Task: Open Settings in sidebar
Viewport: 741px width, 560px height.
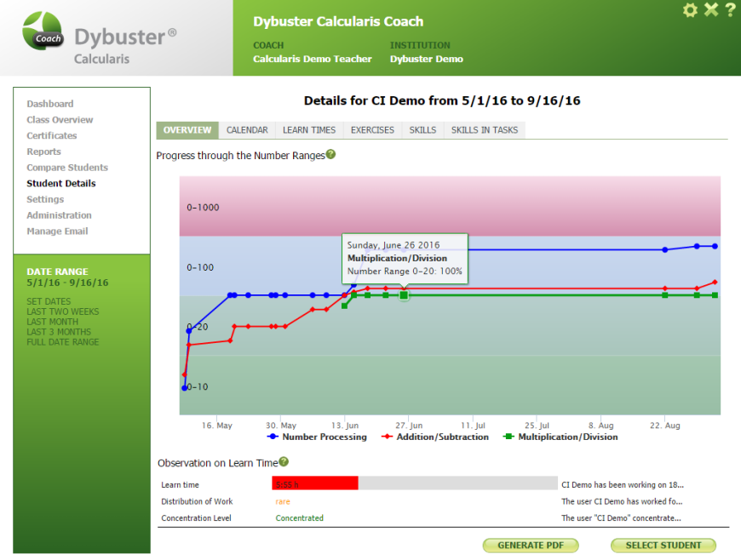Action: click(x=45, y=199)
